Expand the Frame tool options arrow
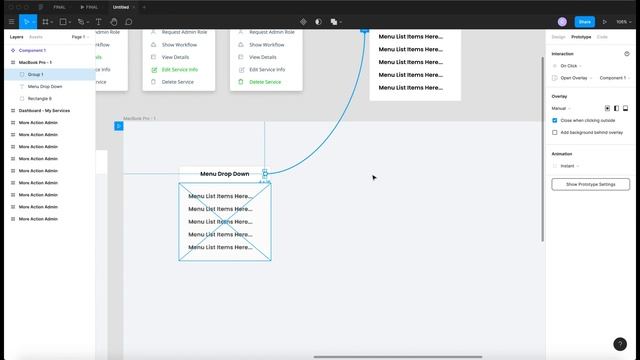This screenshot has height=360, width=640. [x=52, y=22]
